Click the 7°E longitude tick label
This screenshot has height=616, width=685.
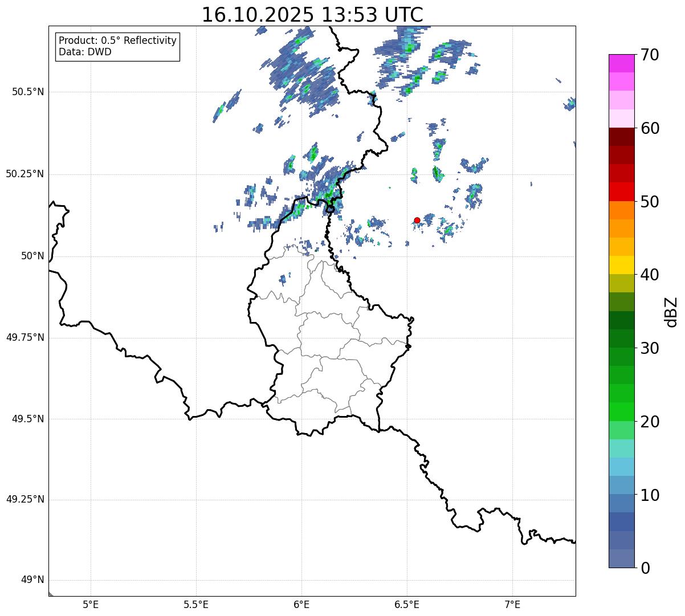[x=513, y=604]
